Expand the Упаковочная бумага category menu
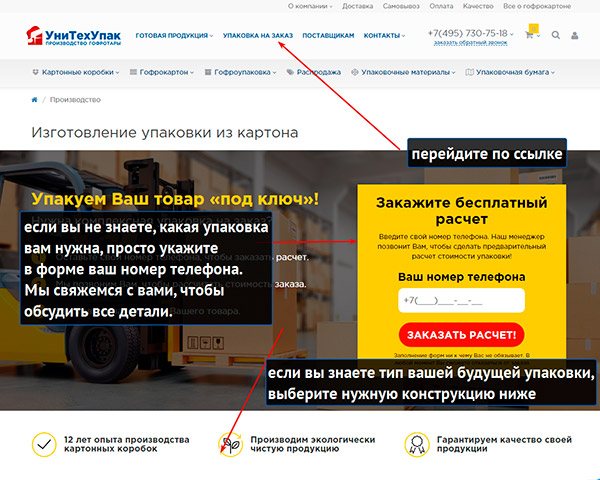Viewport: 600px width, 480px height. 553,72
